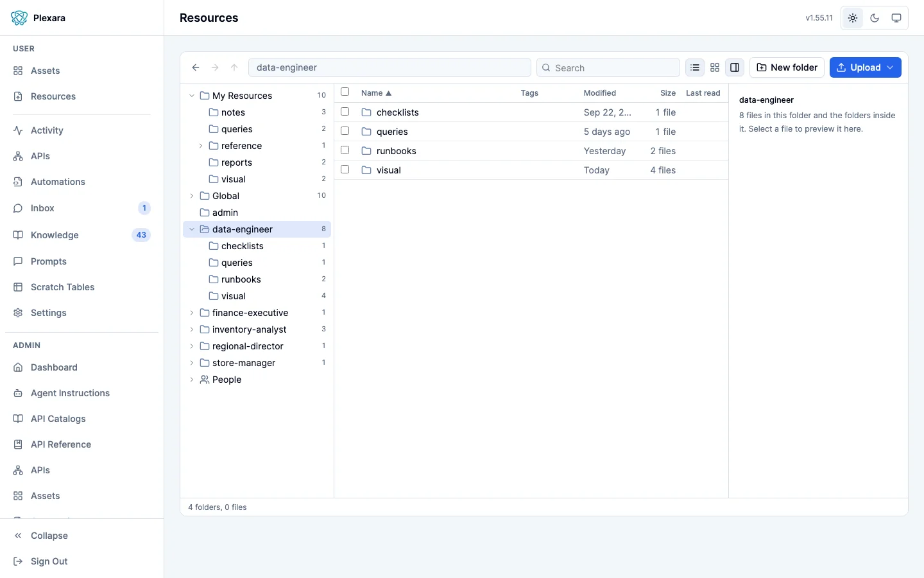
Task: Open Activity from the sidebar
Action: [81, 130]
